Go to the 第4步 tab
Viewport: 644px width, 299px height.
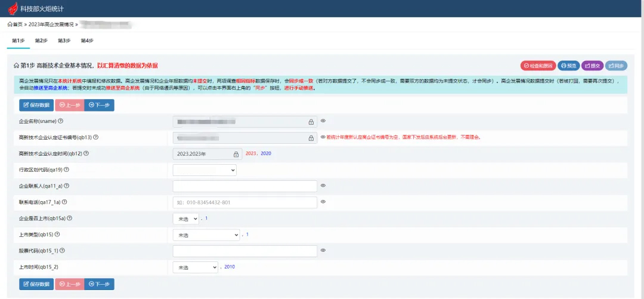click(87, 41)
